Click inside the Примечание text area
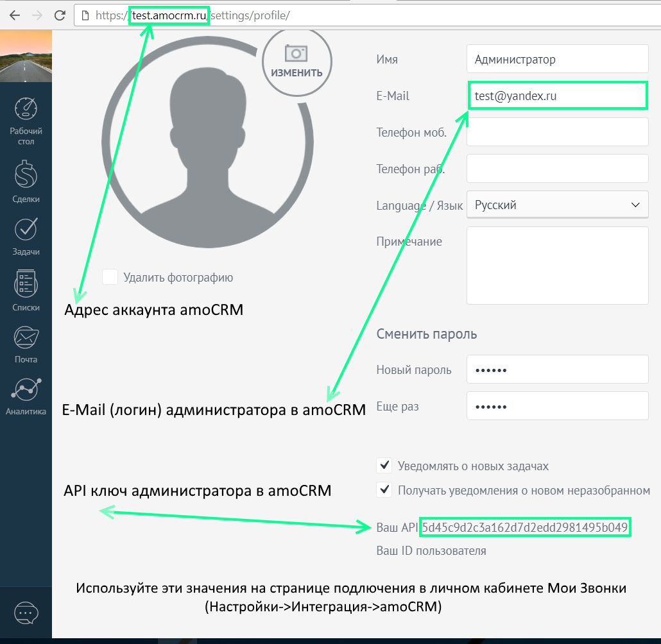 pyautogui.click(x=557, y=266)
